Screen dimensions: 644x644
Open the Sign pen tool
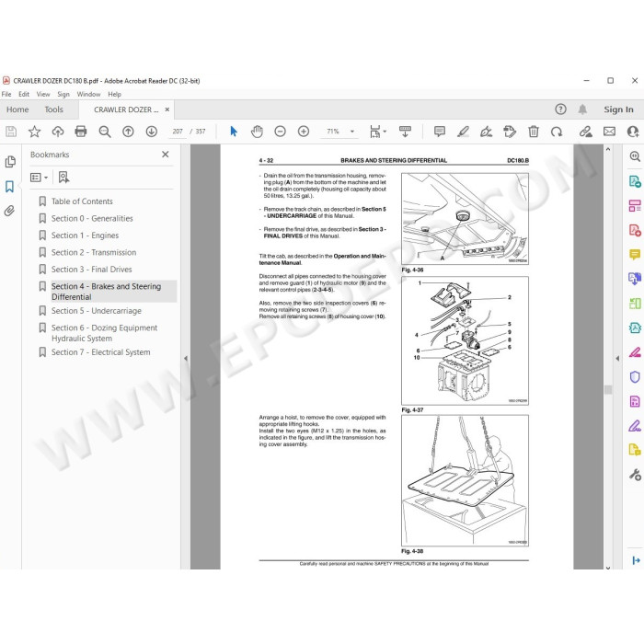coord(487,132)
